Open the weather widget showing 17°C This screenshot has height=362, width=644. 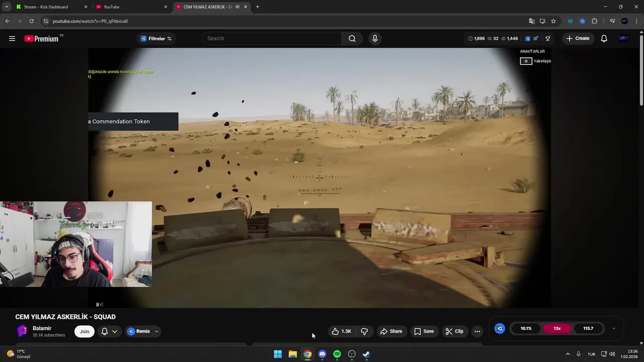click(19, 354)
